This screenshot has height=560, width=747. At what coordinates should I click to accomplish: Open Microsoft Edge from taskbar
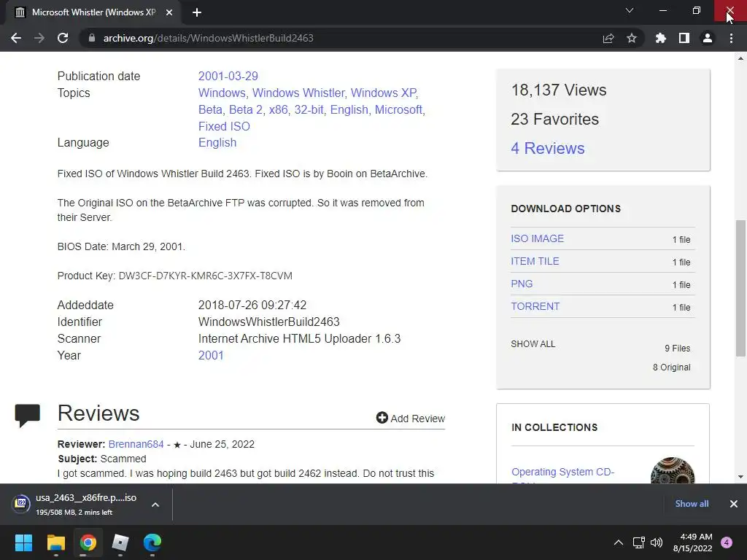[x=152, y=542]
